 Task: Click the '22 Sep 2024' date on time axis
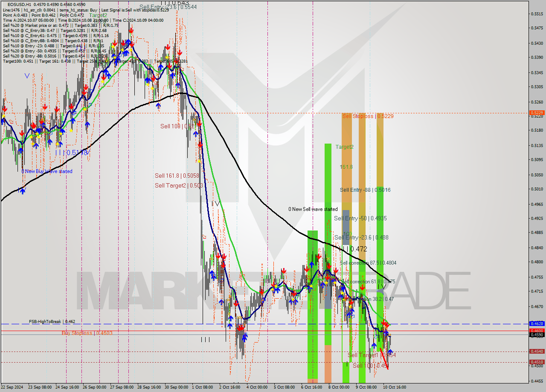pos(12,387)
